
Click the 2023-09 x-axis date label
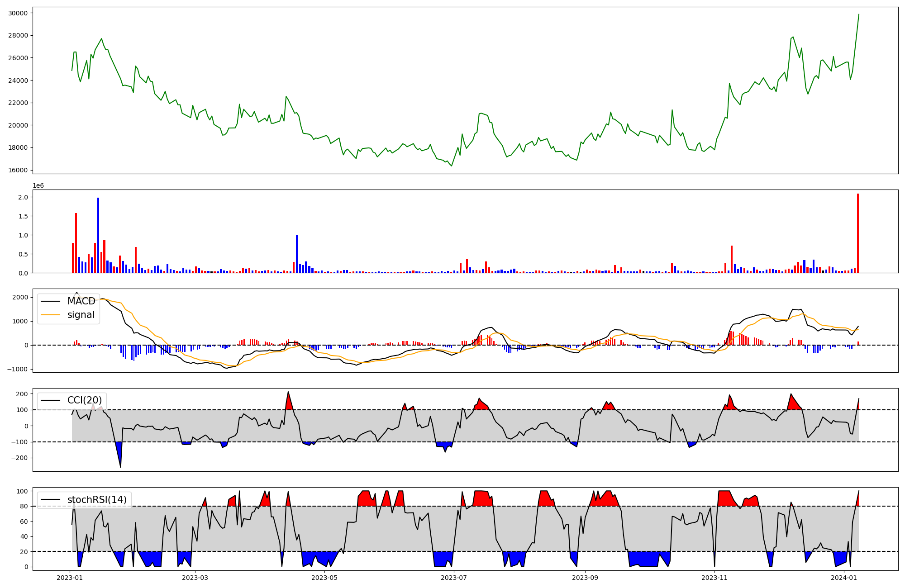pos(585,578)
